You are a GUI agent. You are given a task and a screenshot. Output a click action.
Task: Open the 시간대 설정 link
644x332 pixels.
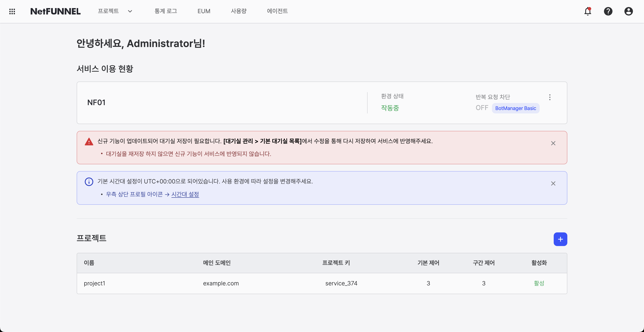click(x=185, y=194)
